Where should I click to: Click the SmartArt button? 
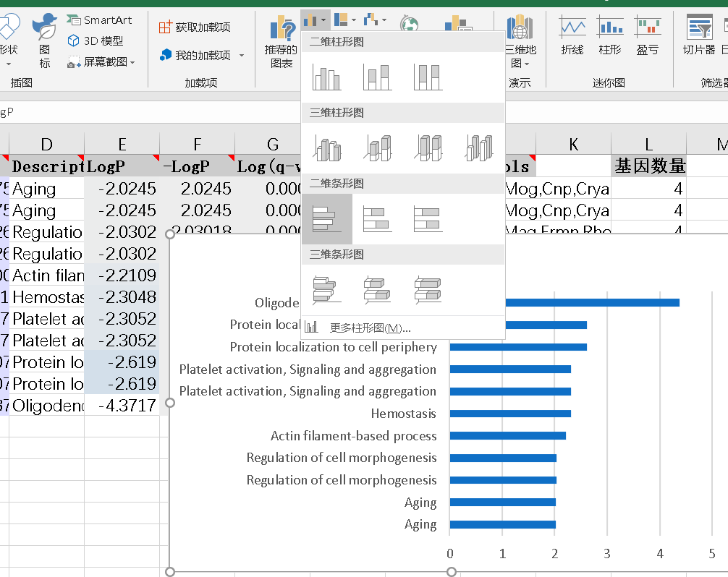99,20
